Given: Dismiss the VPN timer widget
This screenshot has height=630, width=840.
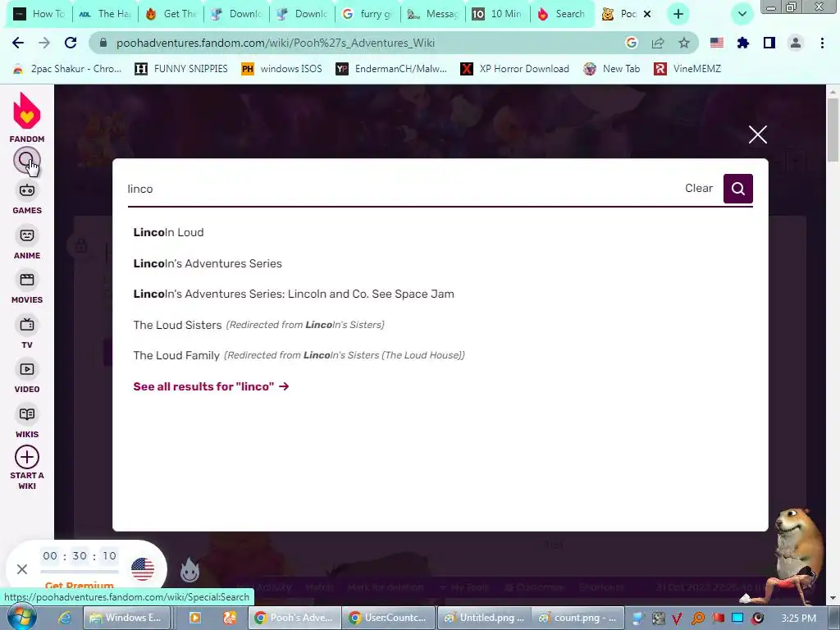Looking at the screenshot, I should [x=22, y=569].
